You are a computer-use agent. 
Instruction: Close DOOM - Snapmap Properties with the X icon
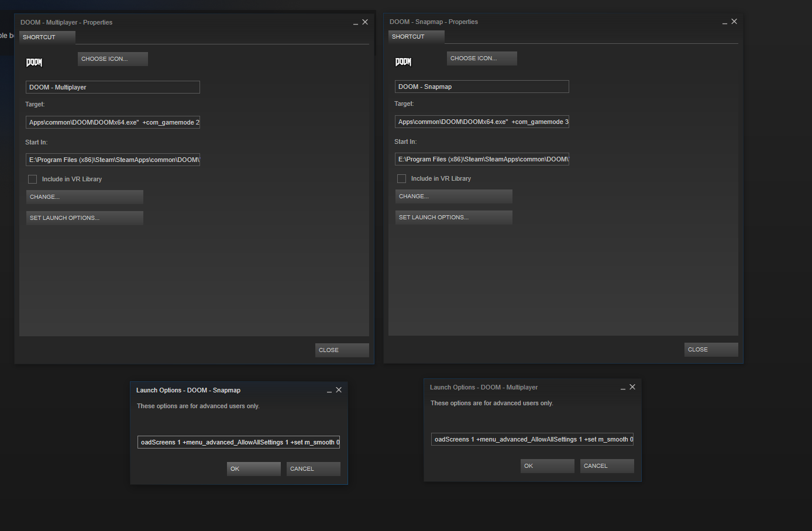(x=734, y=22)
